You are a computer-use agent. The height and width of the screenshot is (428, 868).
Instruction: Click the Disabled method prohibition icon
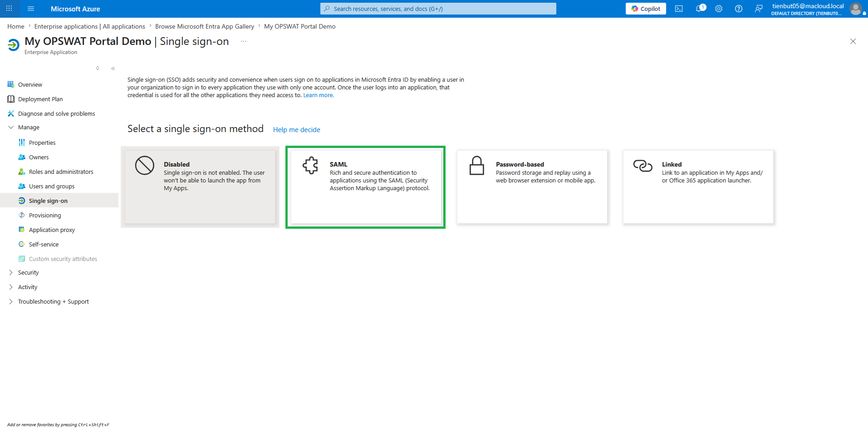(x=145, y=165)
